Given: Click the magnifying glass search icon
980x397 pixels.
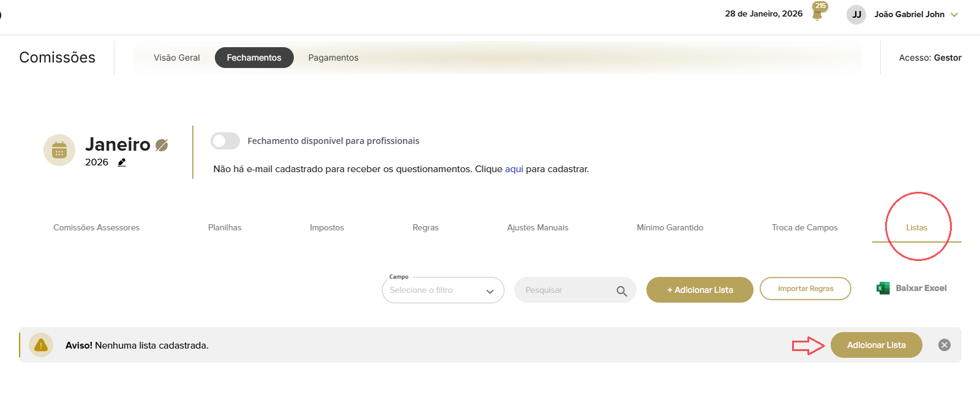Looking at the screenshot, I should pos(622,291).
